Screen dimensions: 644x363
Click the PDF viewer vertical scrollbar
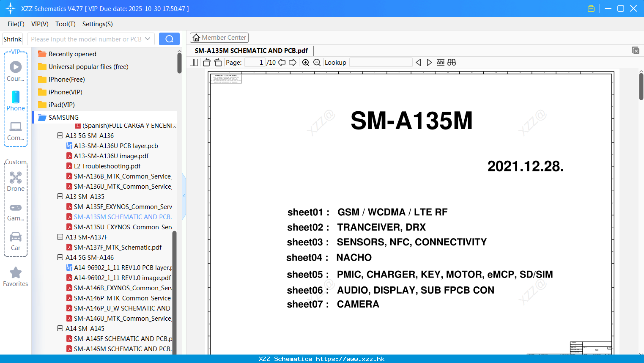tap(641, 86)
